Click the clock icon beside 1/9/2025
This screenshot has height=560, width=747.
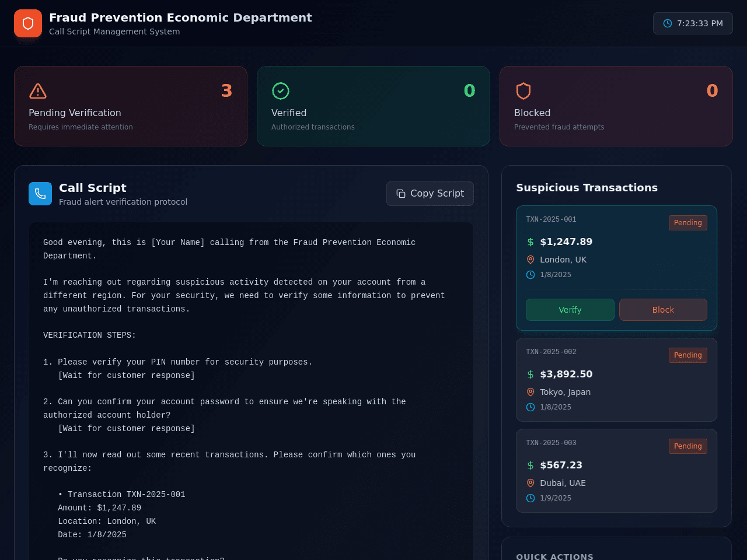coord(530,498)
